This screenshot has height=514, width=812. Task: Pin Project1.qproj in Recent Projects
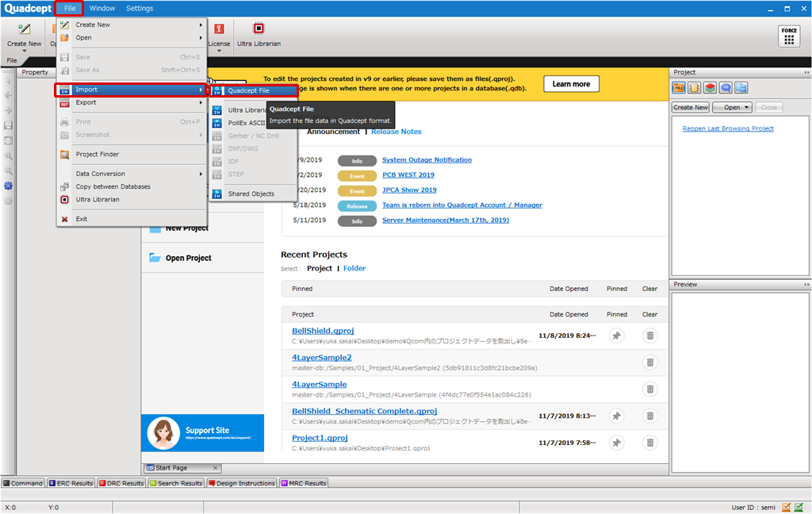coord(616,443)
